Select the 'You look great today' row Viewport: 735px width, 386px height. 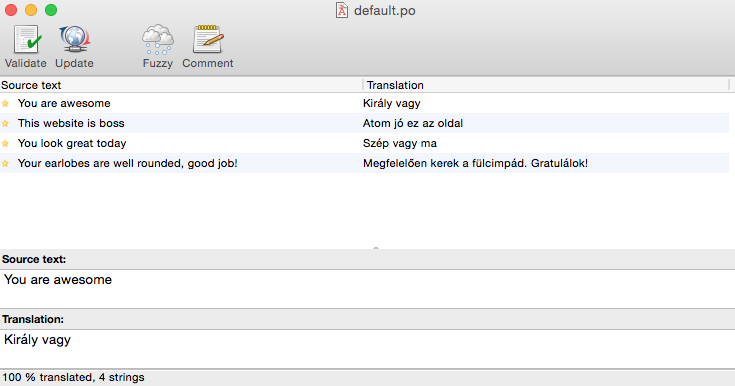[x=364, y=143]
